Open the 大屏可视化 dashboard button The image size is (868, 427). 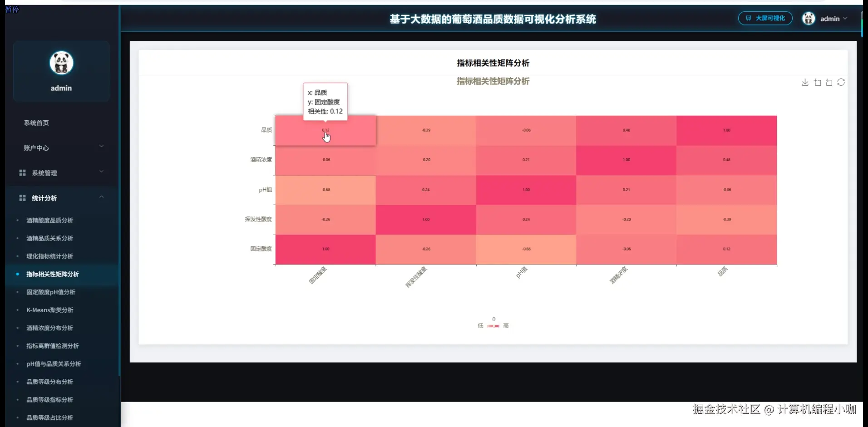click(765, 18)
